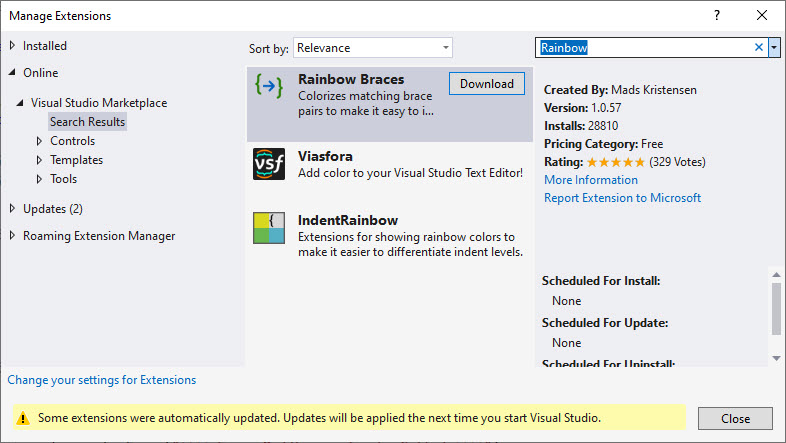The height and width of the screenshot is (443, 786).
Task: Select the Templates tree item
Action: (x=76, y=160)
